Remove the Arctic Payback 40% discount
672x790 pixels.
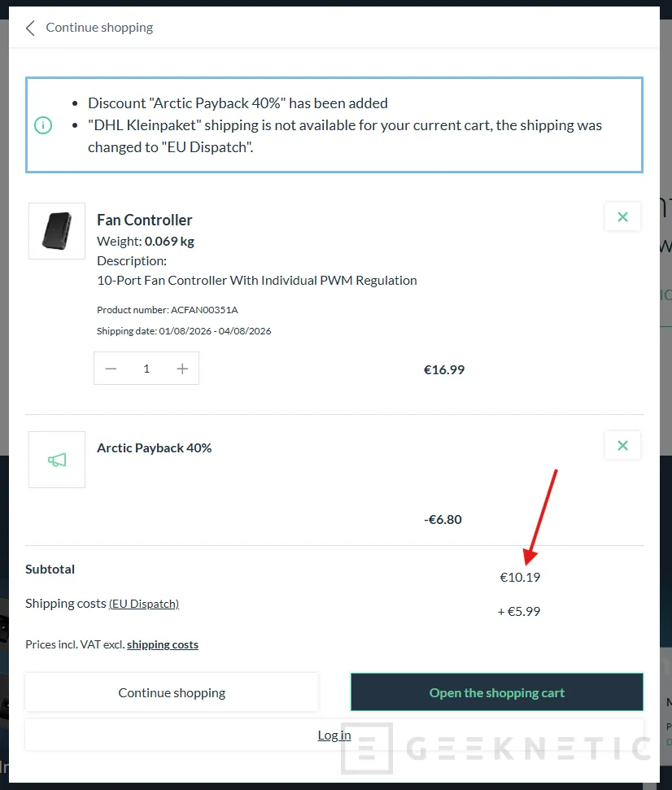tap(622, 445)
